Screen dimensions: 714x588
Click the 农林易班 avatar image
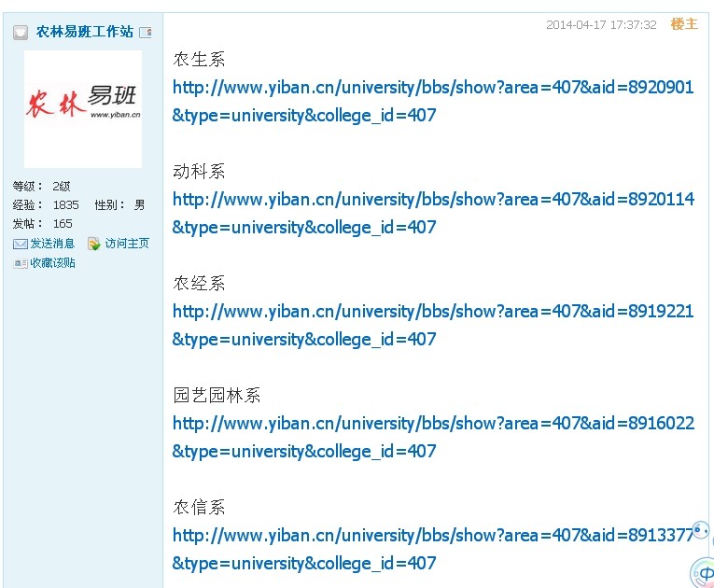[83, 108]
